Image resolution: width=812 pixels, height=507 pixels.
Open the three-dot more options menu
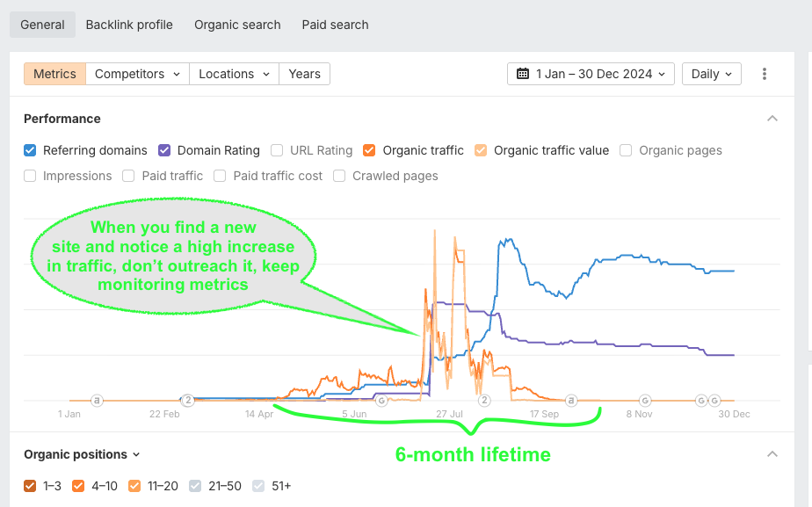(x=765, y=74)
